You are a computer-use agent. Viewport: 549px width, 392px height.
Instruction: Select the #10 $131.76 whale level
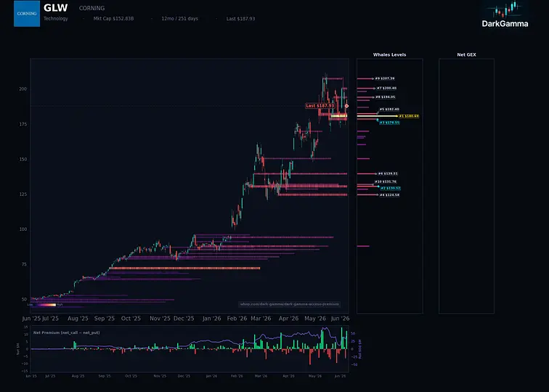click(386, 181)
